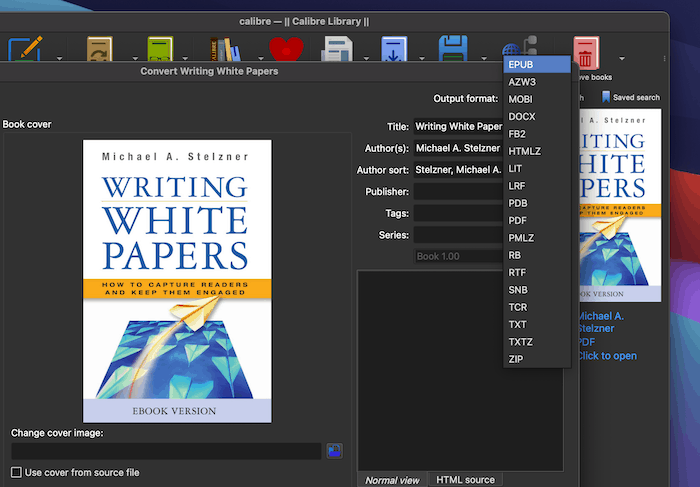Click the Save to disk floppy icon
The image size is (700, 487).
(x=454, y=50)
